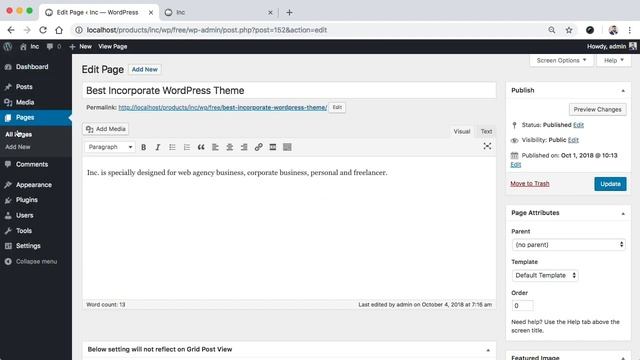Insert or edit link

(258, 147)
